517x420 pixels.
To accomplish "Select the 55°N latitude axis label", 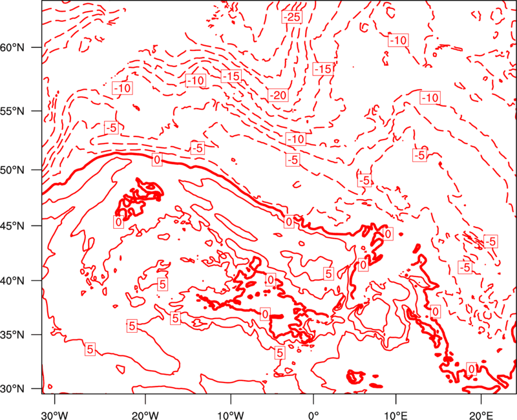I will coord(12,111).
